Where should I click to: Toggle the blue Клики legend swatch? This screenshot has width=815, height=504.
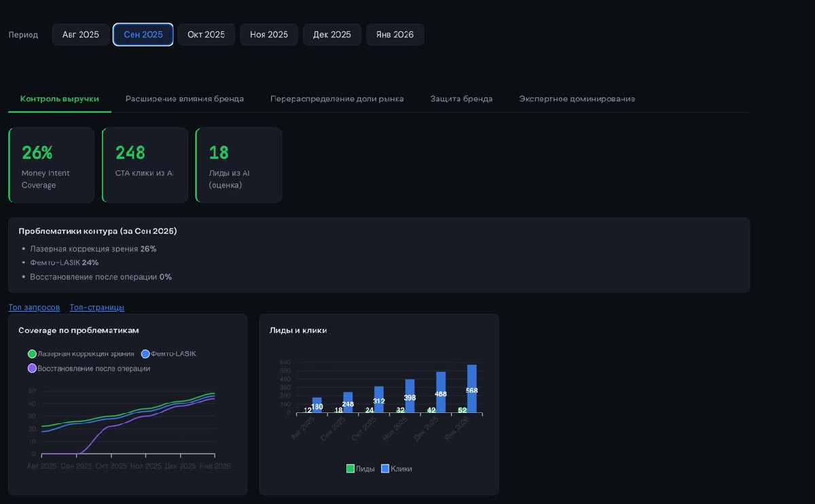pos(385,469)
